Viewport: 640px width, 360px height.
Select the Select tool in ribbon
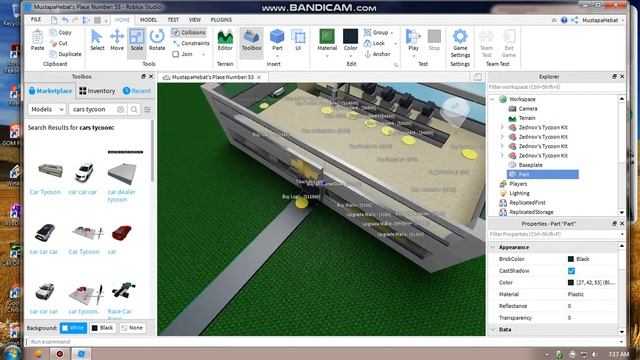(97, 40)
